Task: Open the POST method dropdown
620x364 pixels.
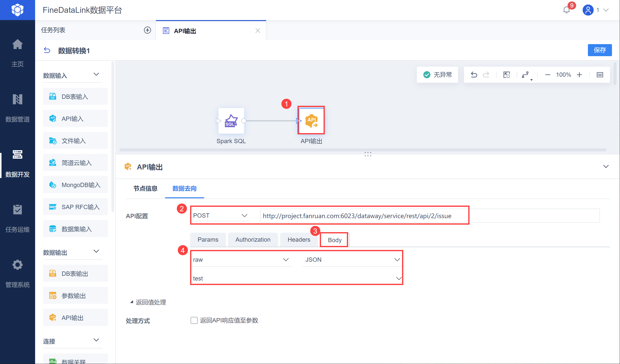Action: (x=221, y=216)
